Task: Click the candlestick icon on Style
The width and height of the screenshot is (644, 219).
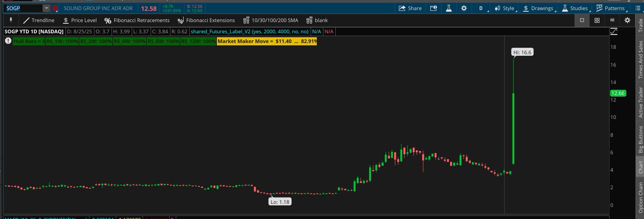Action: (x=497, y=8)
